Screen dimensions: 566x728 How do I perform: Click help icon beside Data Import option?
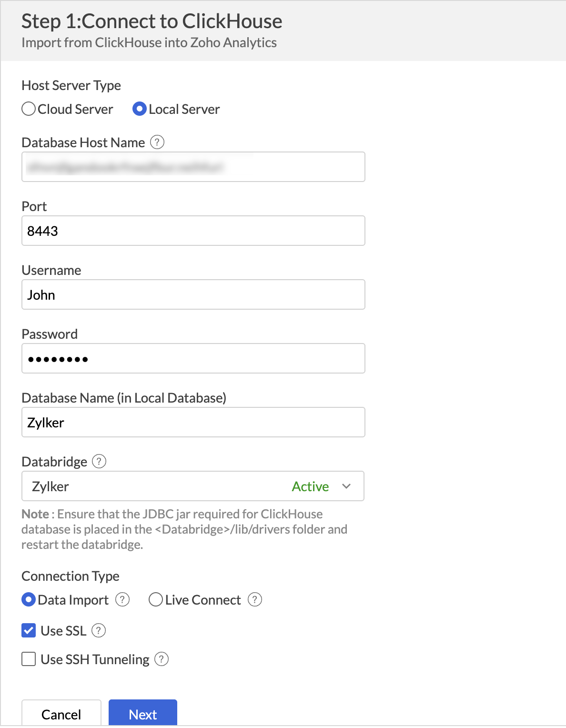coord(123,599)
